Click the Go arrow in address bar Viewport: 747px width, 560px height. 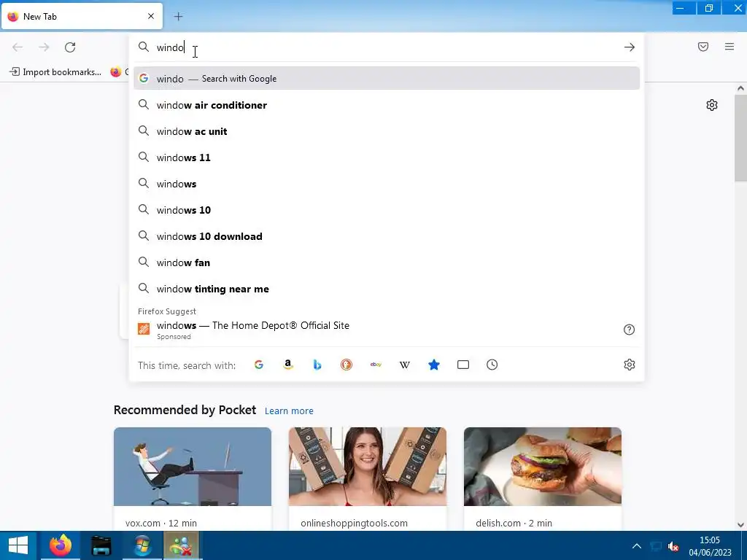tap(630, 47)
